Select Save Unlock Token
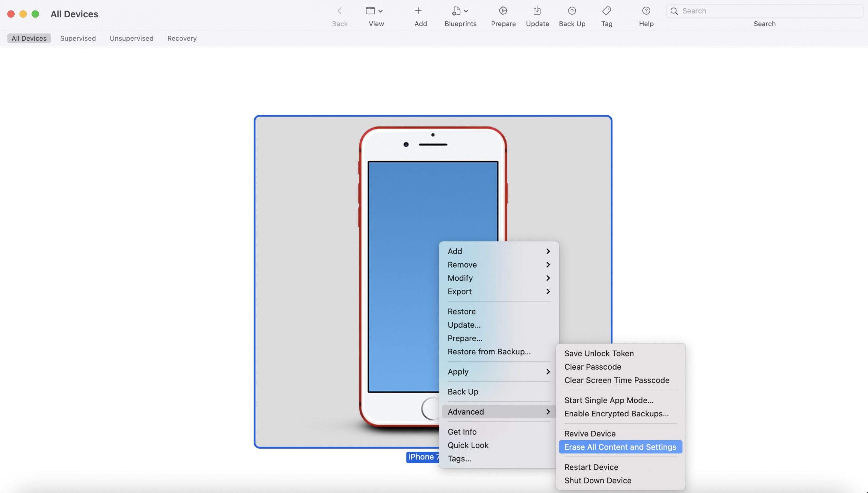This screenshot has width=868, height=493. click(x=620, y=353)
